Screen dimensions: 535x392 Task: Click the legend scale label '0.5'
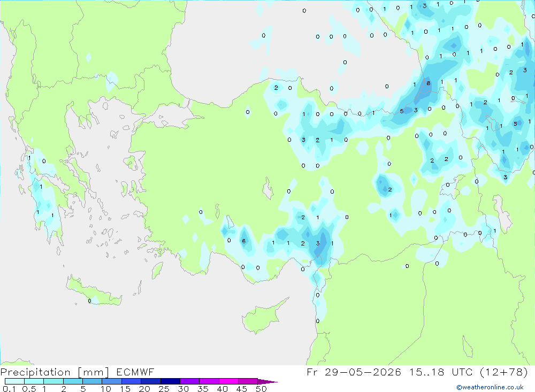tap(29, 389)
